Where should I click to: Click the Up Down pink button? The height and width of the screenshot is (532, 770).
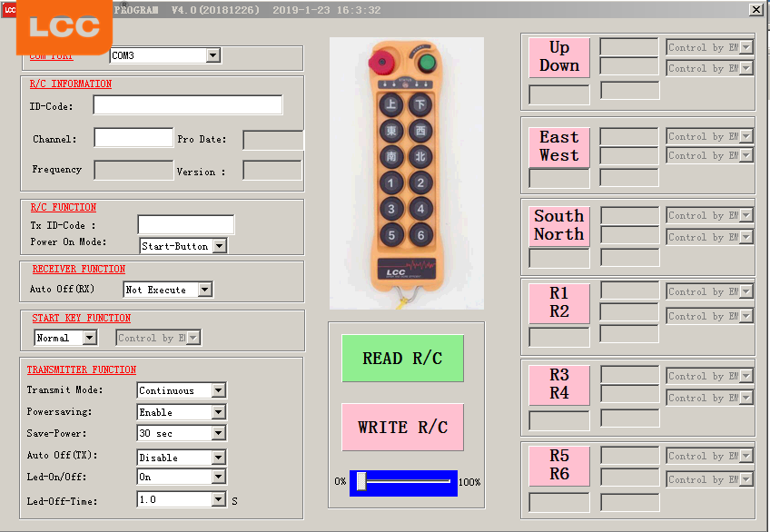[x=559, y=57]
